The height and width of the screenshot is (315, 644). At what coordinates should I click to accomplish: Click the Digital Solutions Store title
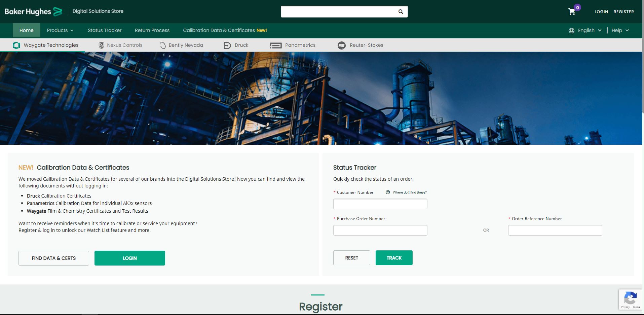point(98,11)
